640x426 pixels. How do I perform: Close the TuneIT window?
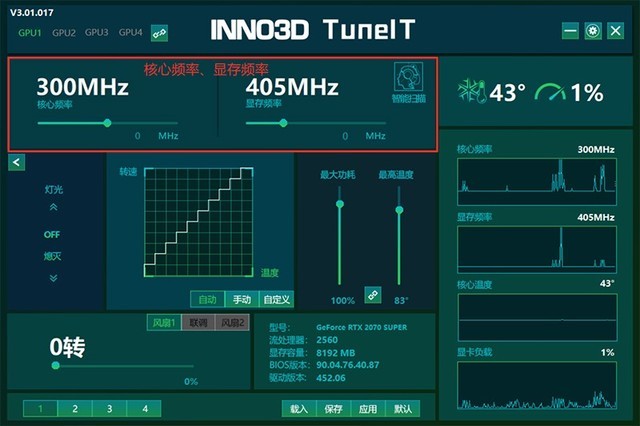pyautogui.click(x=616, y=31)
